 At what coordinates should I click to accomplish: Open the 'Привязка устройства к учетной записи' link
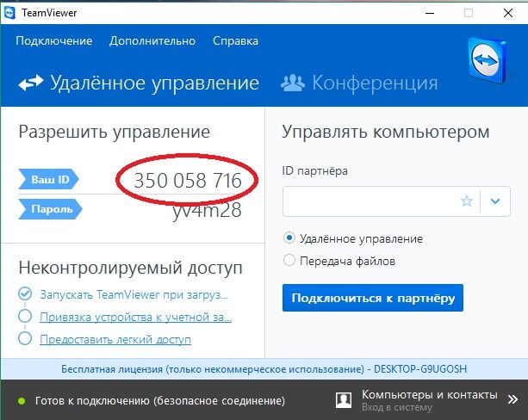pos(136,317)
